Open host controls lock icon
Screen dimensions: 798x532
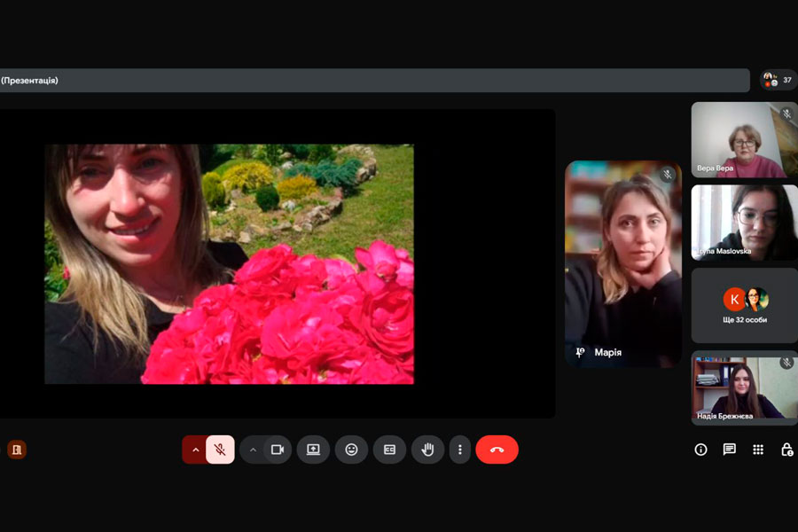pyautogui.click(x=786, y=450)
